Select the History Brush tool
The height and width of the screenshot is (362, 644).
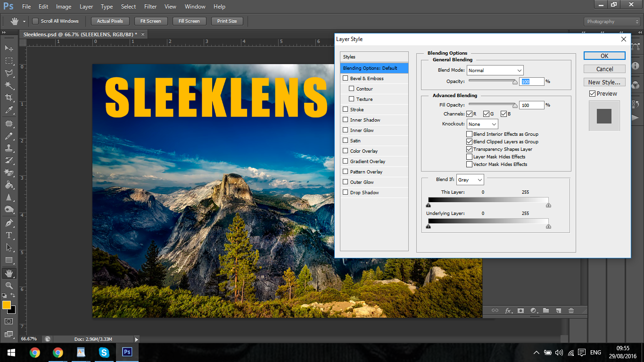[9, 160]
